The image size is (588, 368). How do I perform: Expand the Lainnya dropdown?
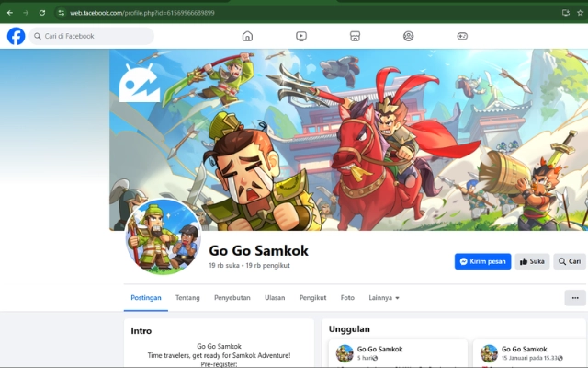click(384, 298)
